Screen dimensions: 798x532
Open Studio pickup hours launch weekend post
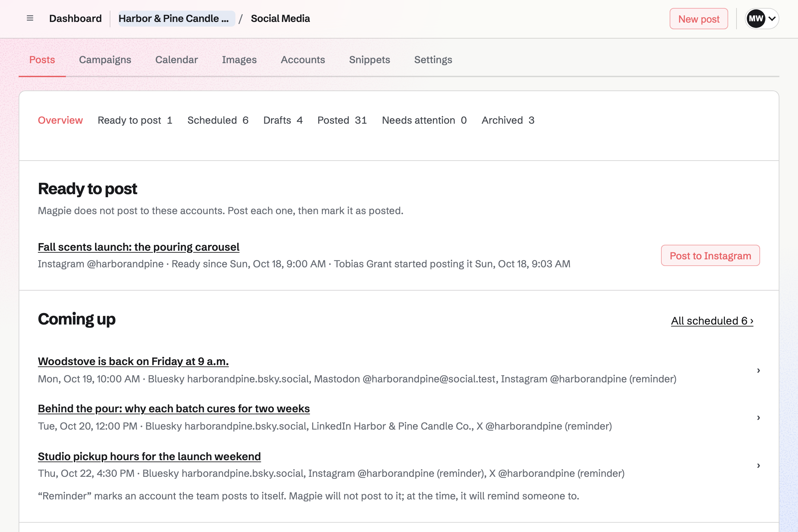coord(149,456)
